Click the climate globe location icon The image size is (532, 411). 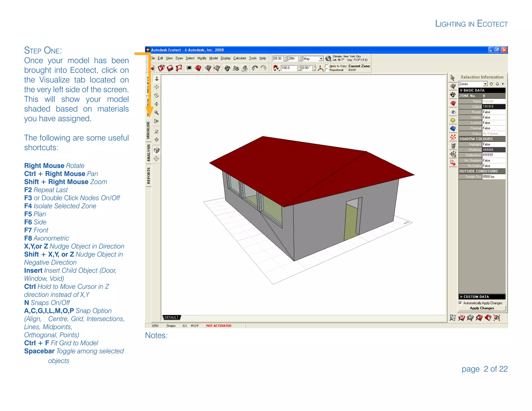[328, 58]
